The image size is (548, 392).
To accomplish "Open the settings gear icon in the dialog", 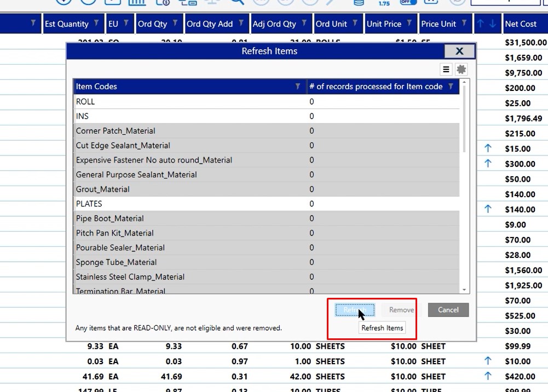I will (460, 69).
